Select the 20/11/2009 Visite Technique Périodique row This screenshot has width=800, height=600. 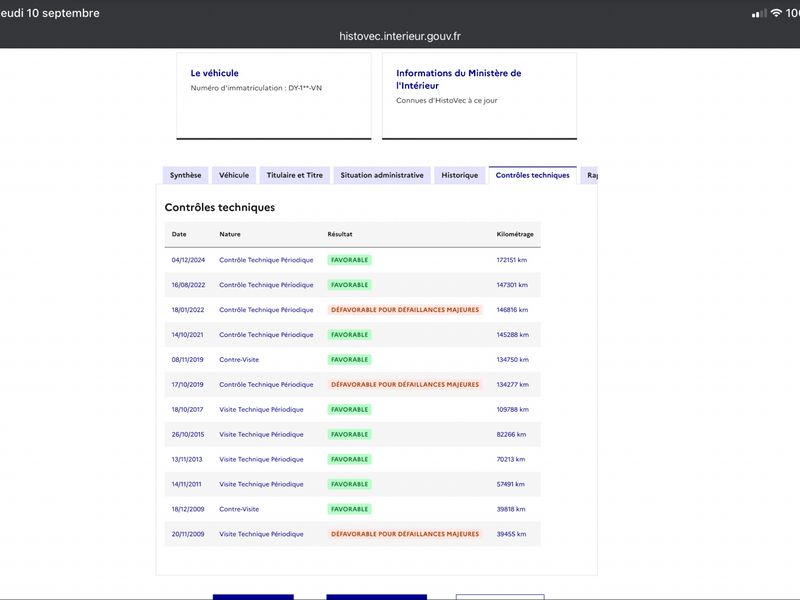click(353, 534)
